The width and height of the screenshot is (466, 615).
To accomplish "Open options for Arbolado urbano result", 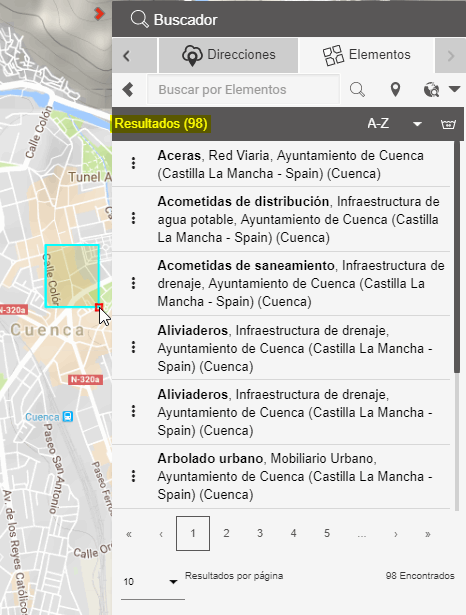I will pos(133,476).
